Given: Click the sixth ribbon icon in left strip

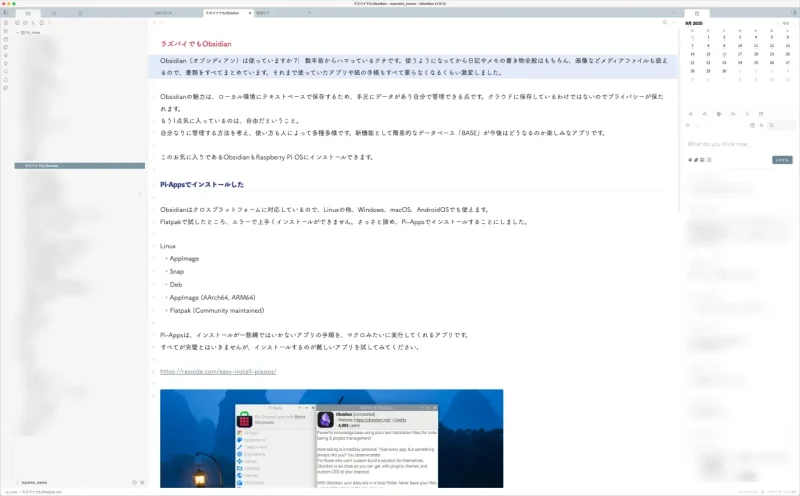Looking at the screenshot, I should point(6,63).
